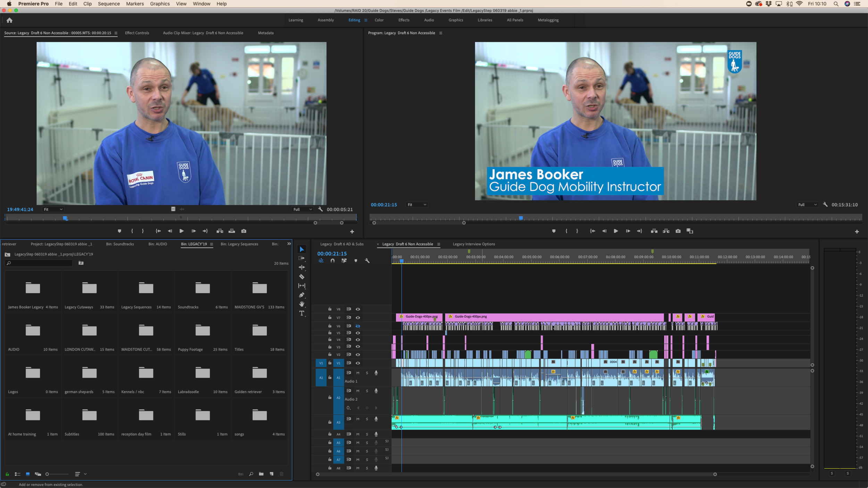Open Source monitor settings wrench
The width and height of the screenshot is (868, 488).
point(320,209)
